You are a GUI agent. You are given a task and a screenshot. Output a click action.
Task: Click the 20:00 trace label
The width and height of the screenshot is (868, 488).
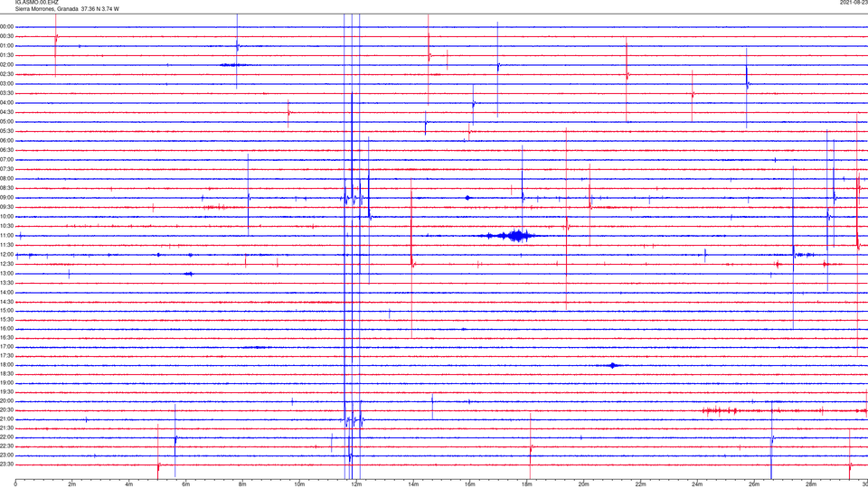(7, 401)
